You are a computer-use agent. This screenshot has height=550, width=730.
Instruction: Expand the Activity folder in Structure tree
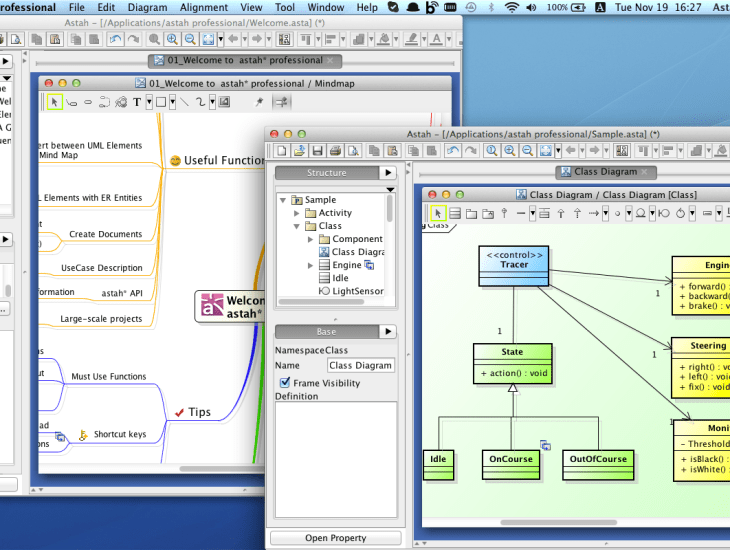click(297, 213)
